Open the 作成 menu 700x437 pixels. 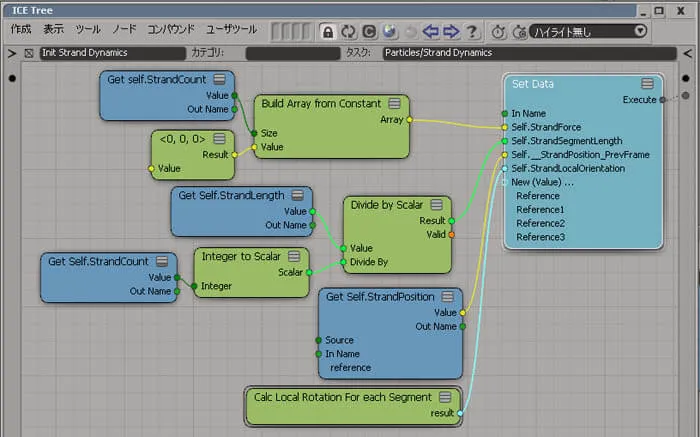(x=21, y=29)
